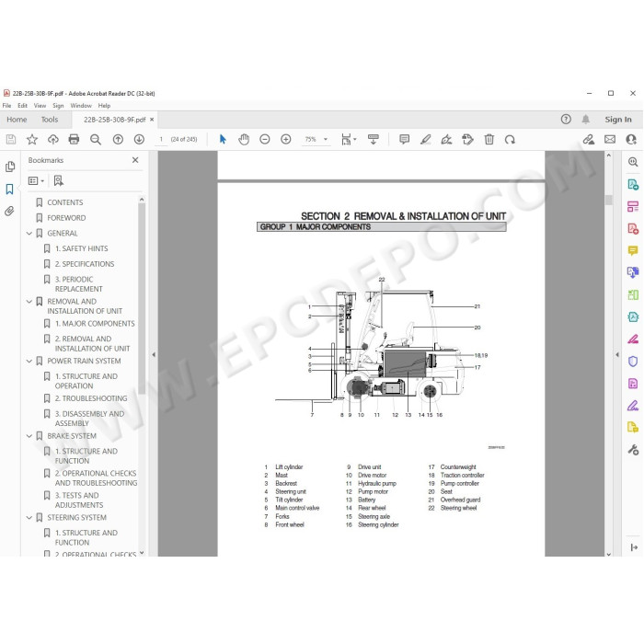Click the document vertical scrollbar thumb

609,200
